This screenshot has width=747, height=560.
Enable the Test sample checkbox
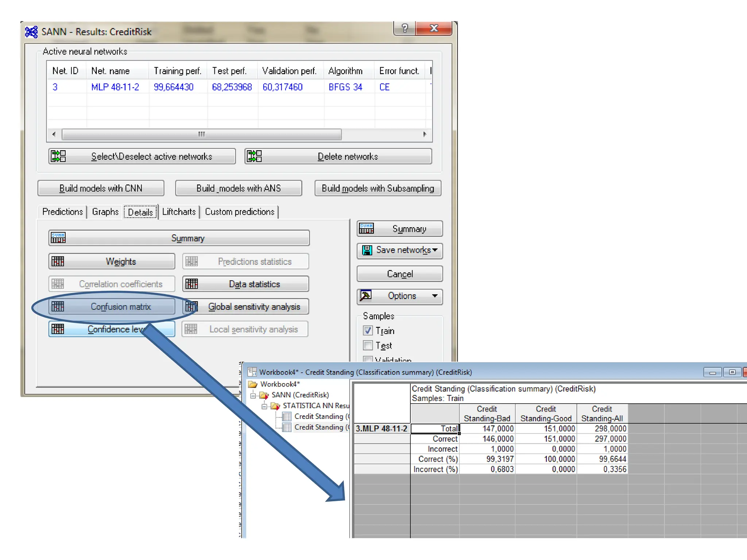[x=368, y=345]
